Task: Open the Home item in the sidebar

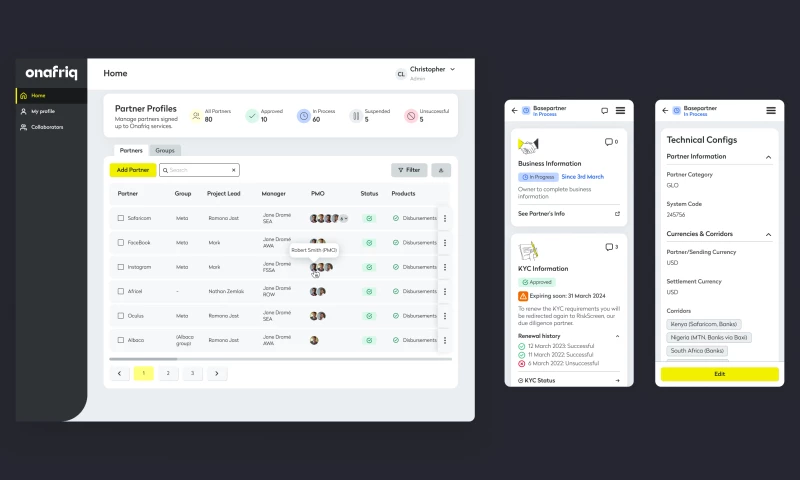Action: click(x=38, y=95)
